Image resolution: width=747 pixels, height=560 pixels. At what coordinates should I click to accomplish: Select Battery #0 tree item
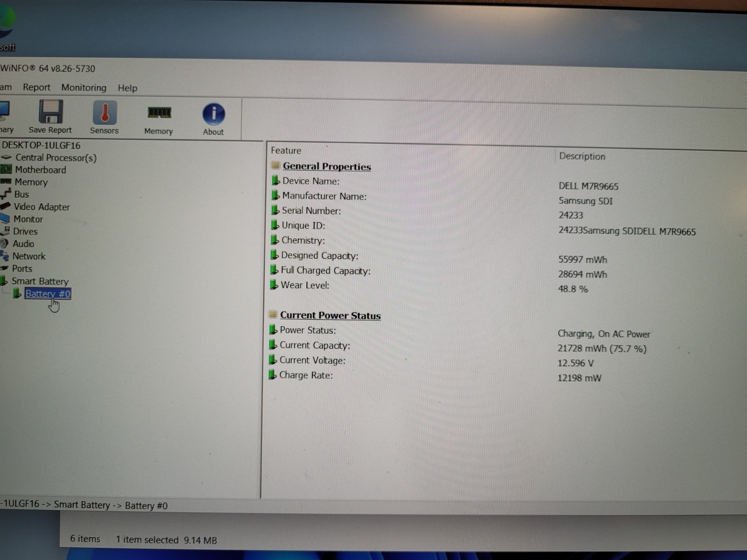tap(48, 294)
